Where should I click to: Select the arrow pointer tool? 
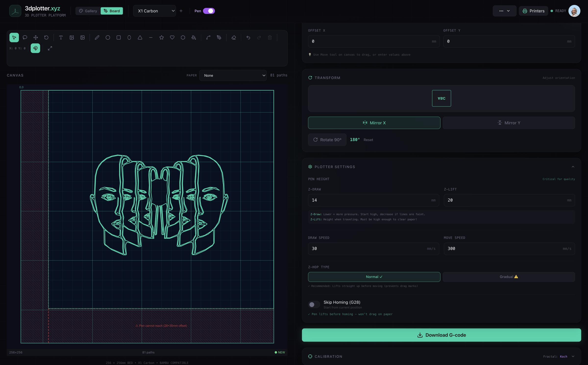(x=14, y=37)
